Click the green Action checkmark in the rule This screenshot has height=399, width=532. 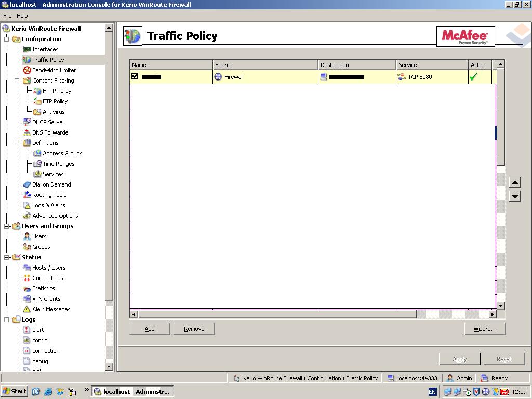click(x=474, y=77)
